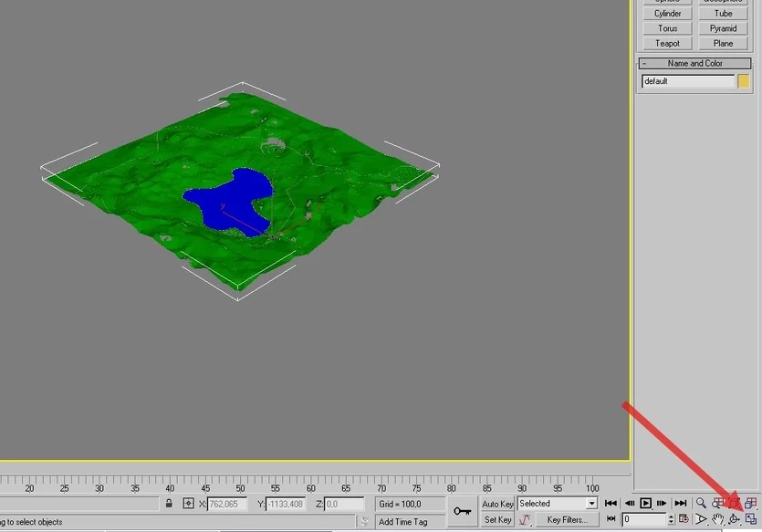762x532 pixels.
Task: Select the Zoom tool icon
Action: pos(701,503)
